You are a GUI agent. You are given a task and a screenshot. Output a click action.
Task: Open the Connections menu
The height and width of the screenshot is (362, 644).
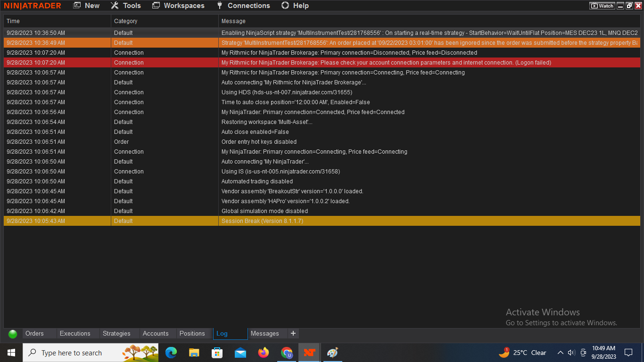point(243,6)
